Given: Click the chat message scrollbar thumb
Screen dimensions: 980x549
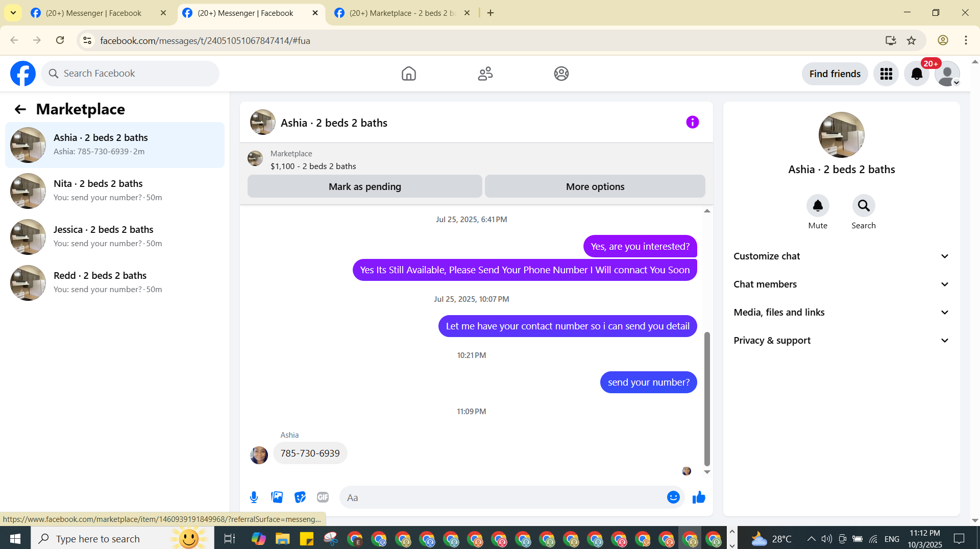Looking at the screenshot, I should pyautogui.click(x=707, y=399).
